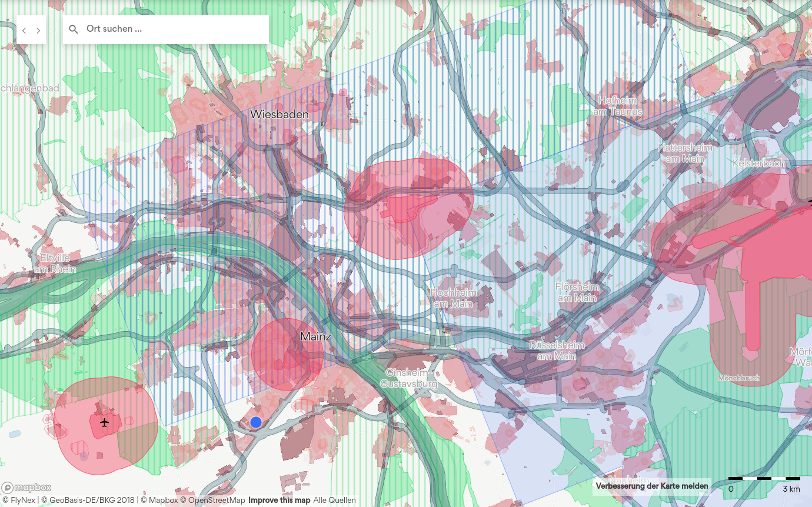Image resolution: width=812 pixels, height=507 pixels.
Task: Click the left chevron back arrow
Action: (x=24, y=31)
